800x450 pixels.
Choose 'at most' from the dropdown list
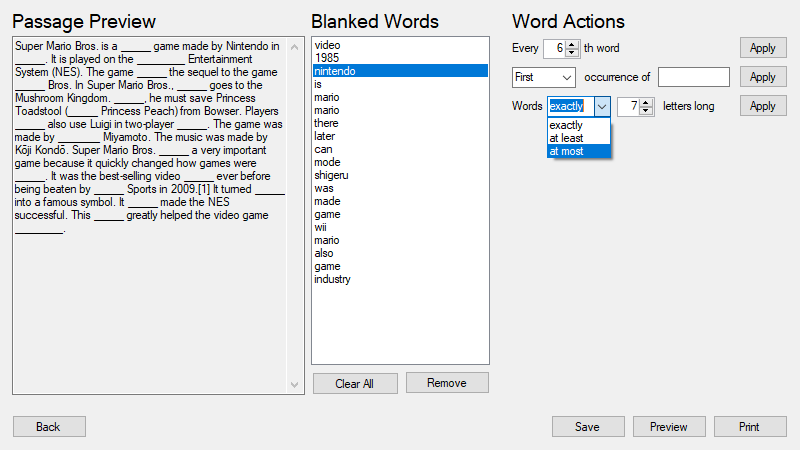click(x=579, y=152)
